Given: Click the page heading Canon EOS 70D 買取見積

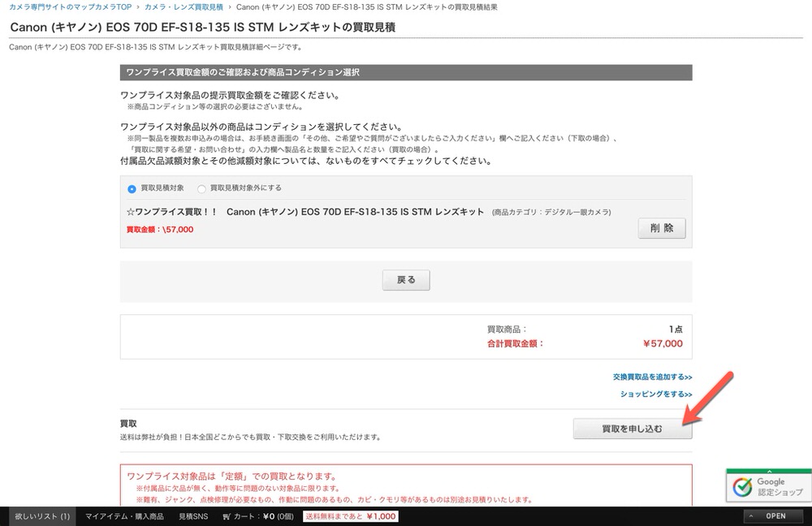Looking at the screenshot, I should click(x=202, y=27).
